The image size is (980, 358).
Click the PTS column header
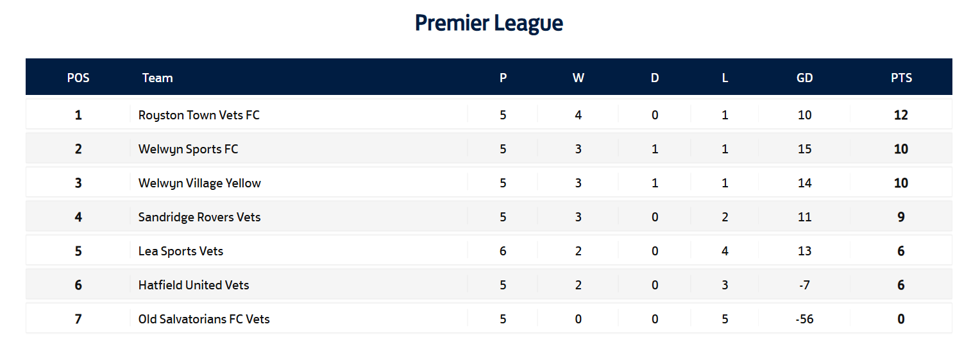[x=901, y=78]
